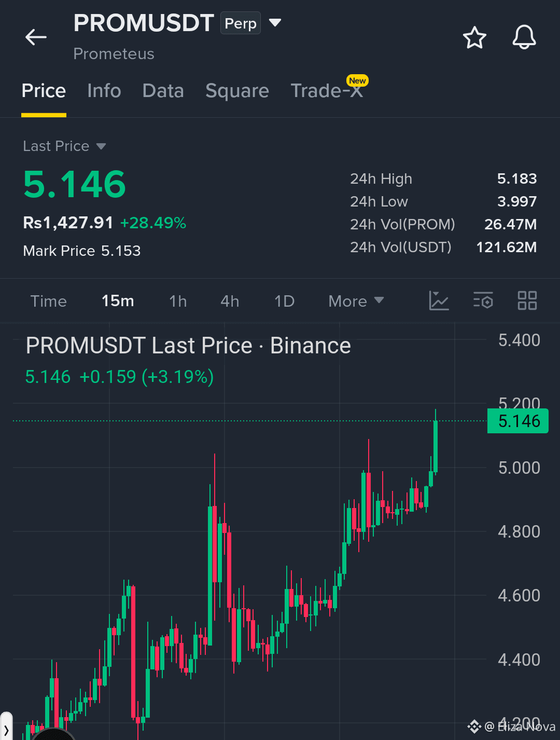Screen dimensions: 560x740
Task: Click the green 5.146 price axis label
Action: point(518,421)
